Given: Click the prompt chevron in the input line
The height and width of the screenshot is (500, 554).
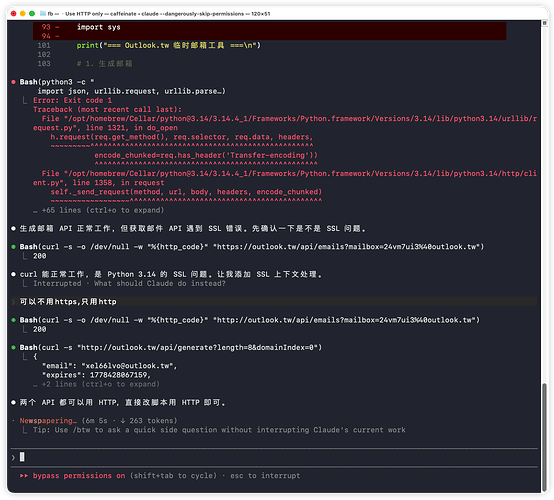Looking at the screenshot, I should click(13, 458).
